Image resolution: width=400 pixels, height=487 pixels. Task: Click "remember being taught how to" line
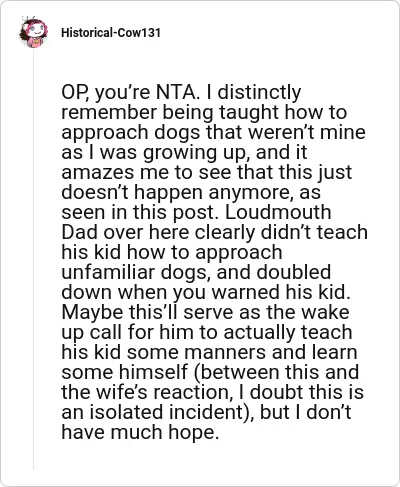(204, 112)
